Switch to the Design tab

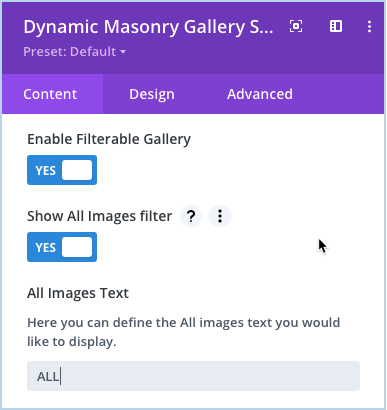(152, 94)
